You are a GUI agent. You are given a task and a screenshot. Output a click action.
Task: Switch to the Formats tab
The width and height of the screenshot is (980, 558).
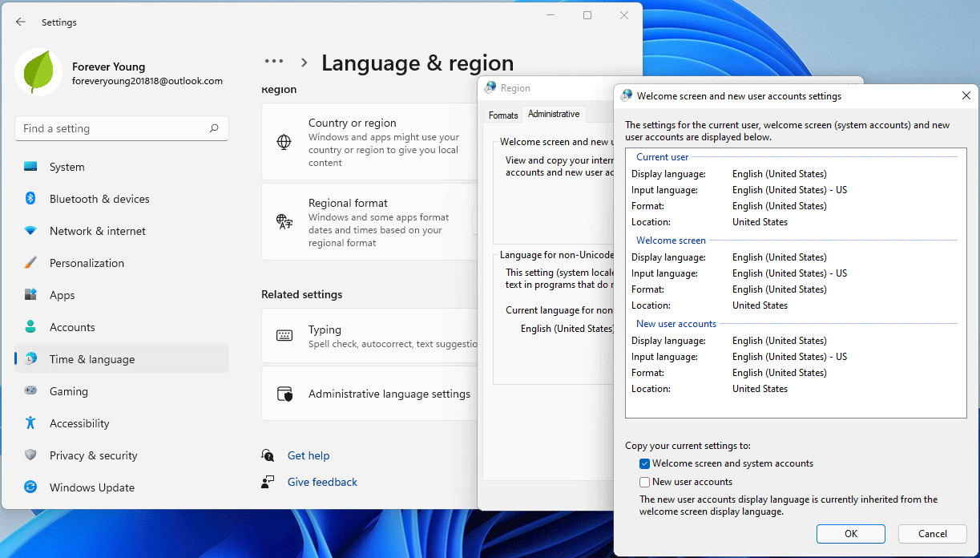pyautogui.click(x=502, y=115)
